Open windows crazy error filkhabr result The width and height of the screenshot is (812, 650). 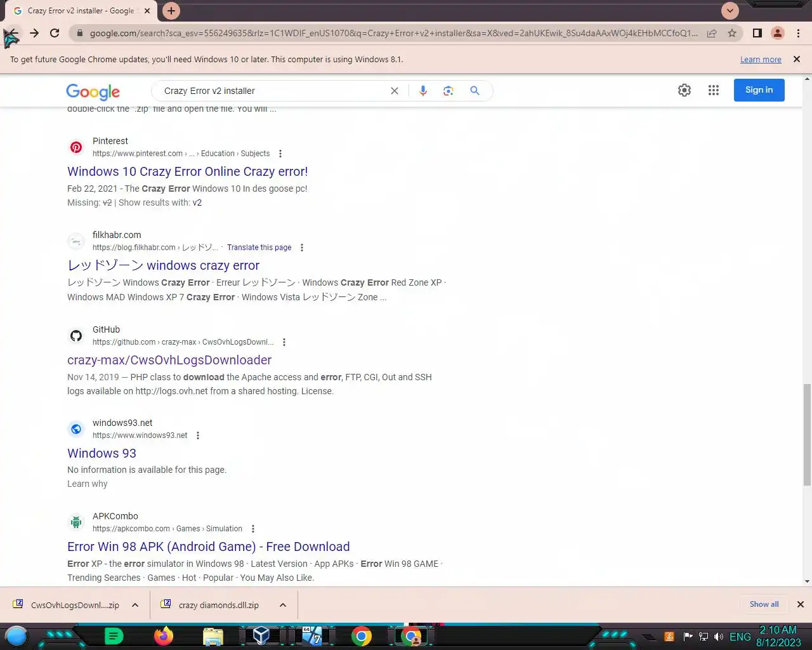tap(164, 265)
